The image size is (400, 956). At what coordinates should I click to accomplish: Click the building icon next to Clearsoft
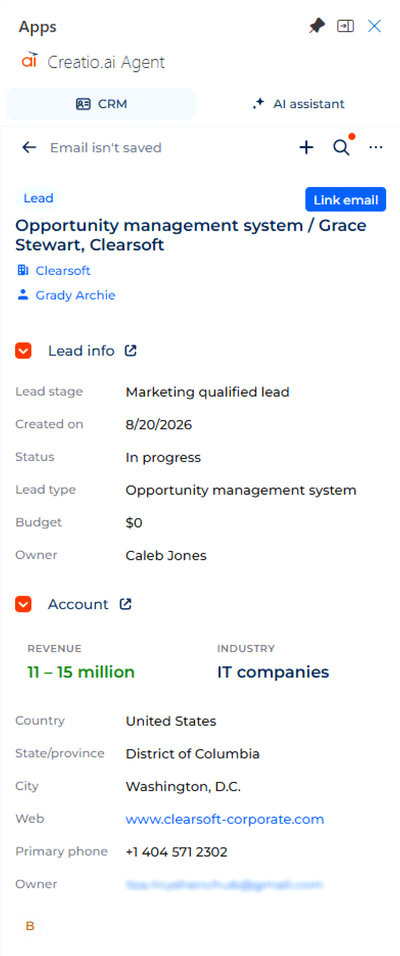[x=23, y=270]
